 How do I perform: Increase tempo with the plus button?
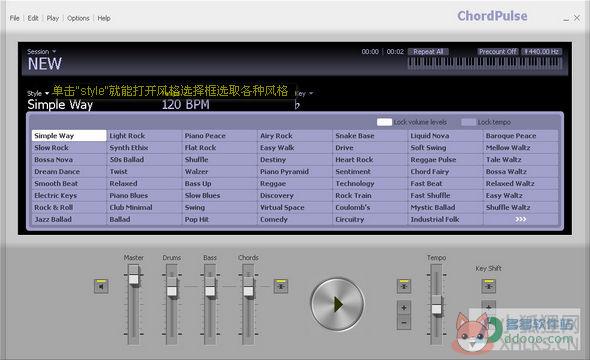coord(404,308)
